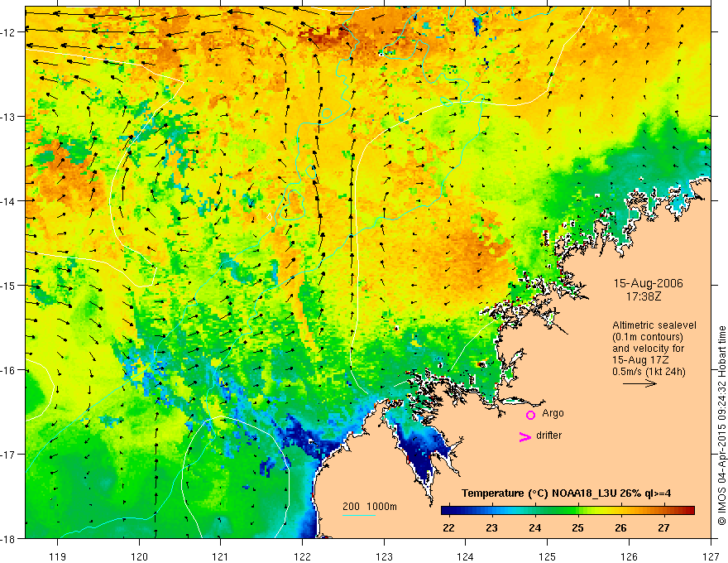
Task: Click the IMOS copyright timestamp text
Action: point(721,426)
